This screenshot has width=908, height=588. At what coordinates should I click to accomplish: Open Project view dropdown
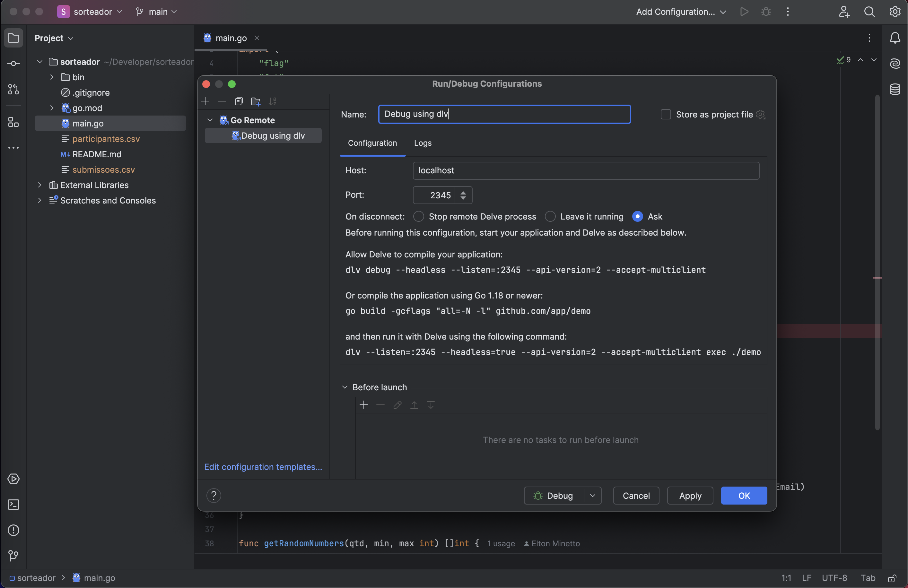(x=54, y=38)
